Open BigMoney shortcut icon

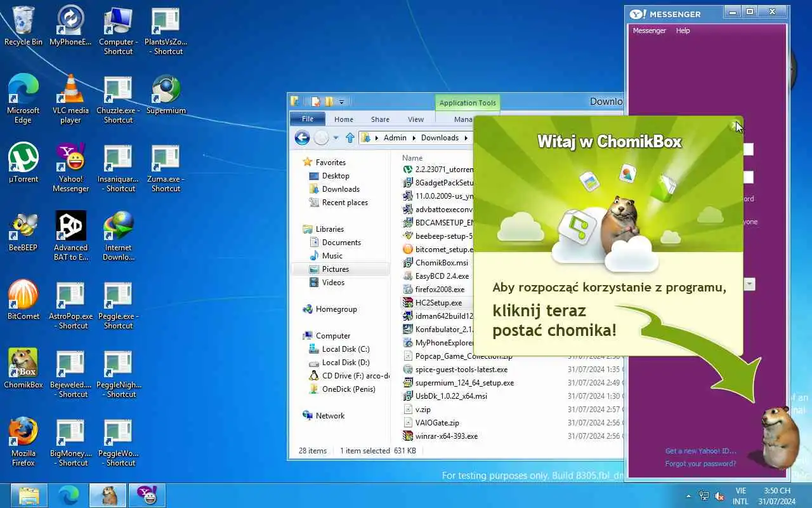[70, 441]
